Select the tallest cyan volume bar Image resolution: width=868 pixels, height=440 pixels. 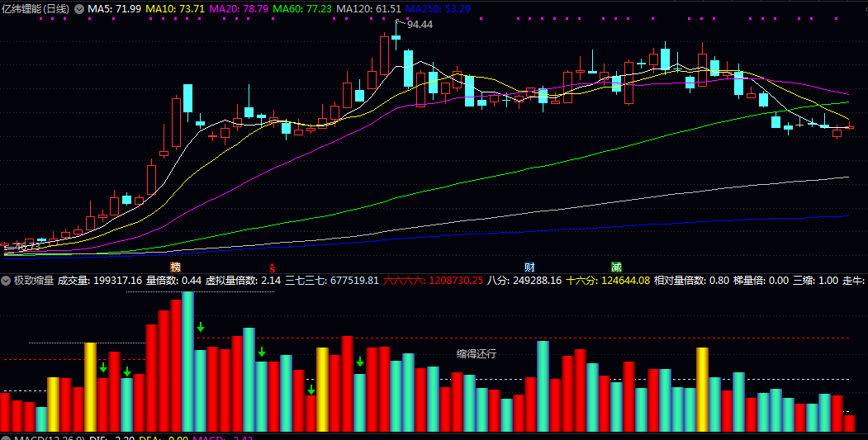187,362
